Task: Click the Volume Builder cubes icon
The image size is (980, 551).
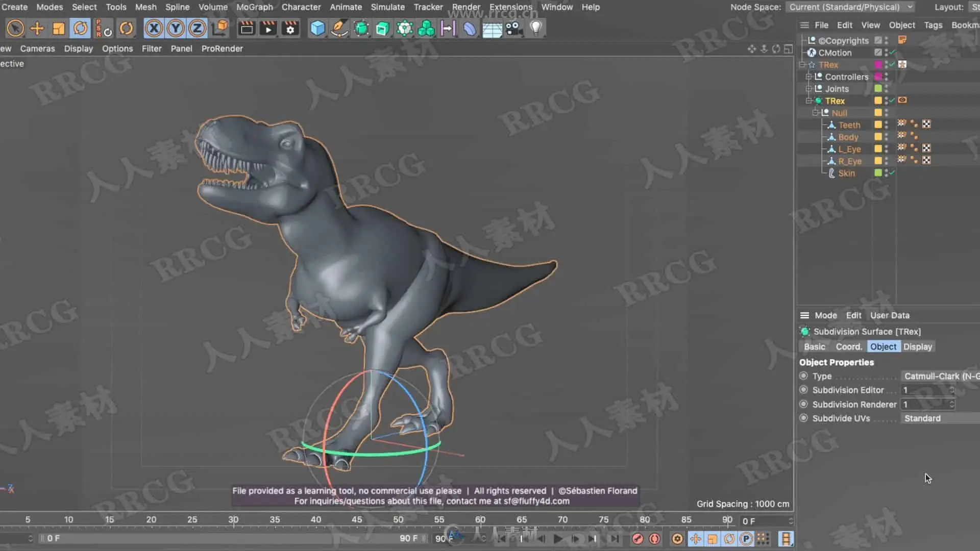Action: (426, 28)
